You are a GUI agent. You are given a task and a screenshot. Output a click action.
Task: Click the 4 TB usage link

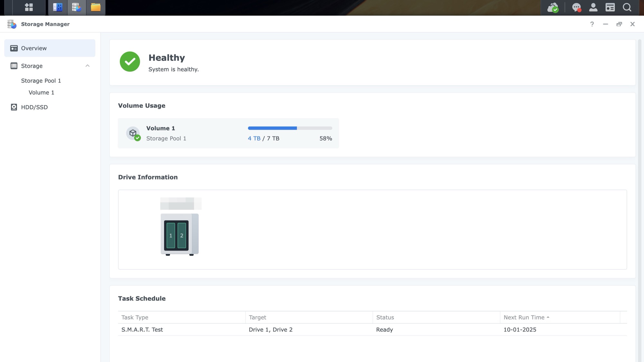[254, 138]
